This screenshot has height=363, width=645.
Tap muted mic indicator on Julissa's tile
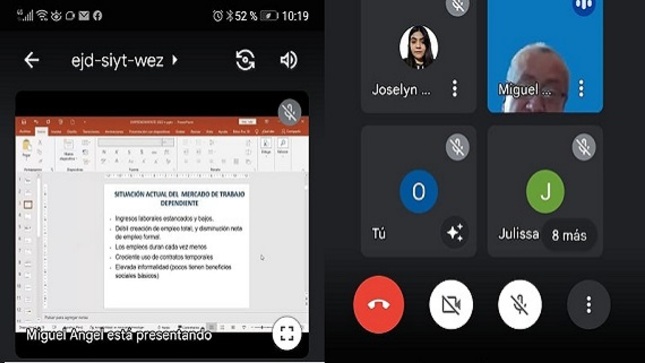click(584, 147)
